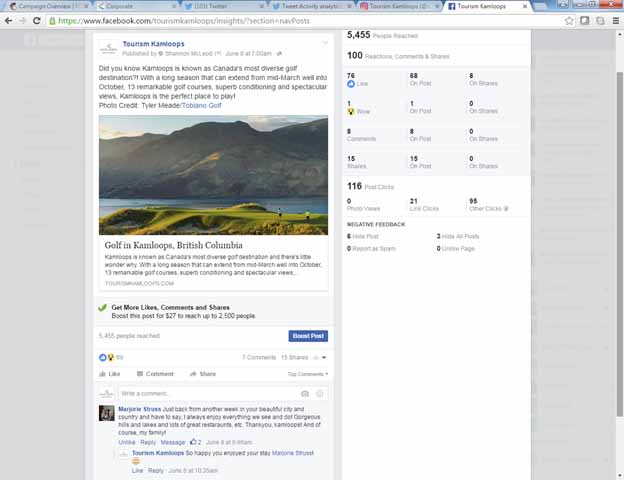
Task: Click Like on Tourism Kamloops reply
Action: tap(137, 470)
